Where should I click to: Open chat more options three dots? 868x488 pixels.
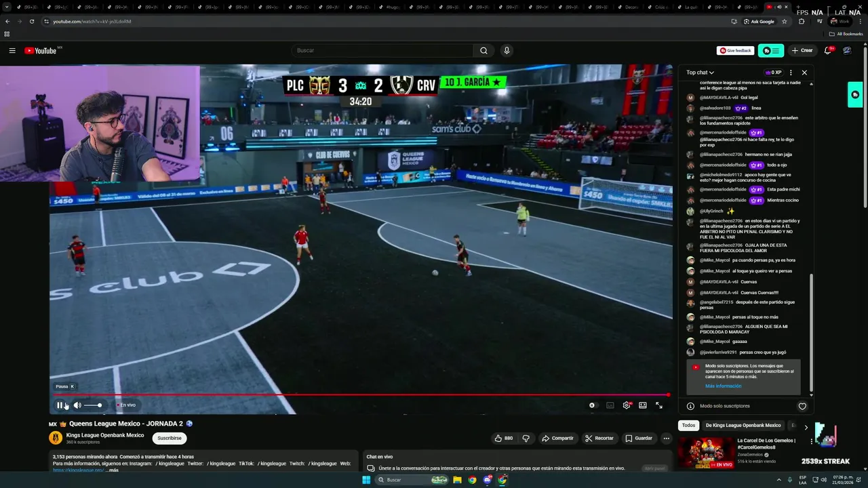(x=791, y=73)
